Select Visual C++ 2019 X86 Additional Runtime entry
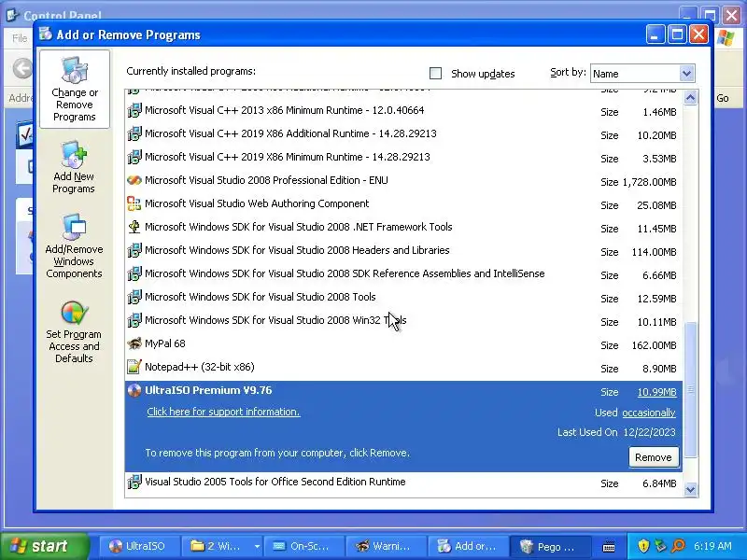747x560 pixels. coord(403,133)
